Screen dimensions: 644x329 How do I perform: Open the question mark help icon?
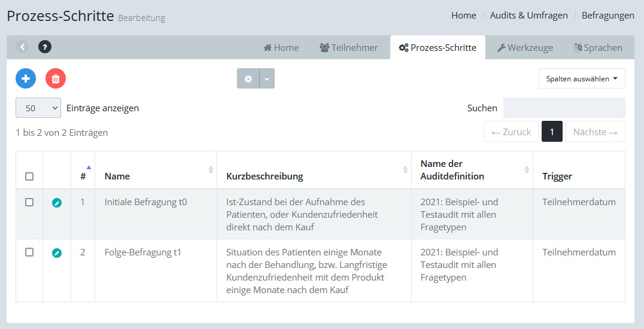click(x=45, y=47)
